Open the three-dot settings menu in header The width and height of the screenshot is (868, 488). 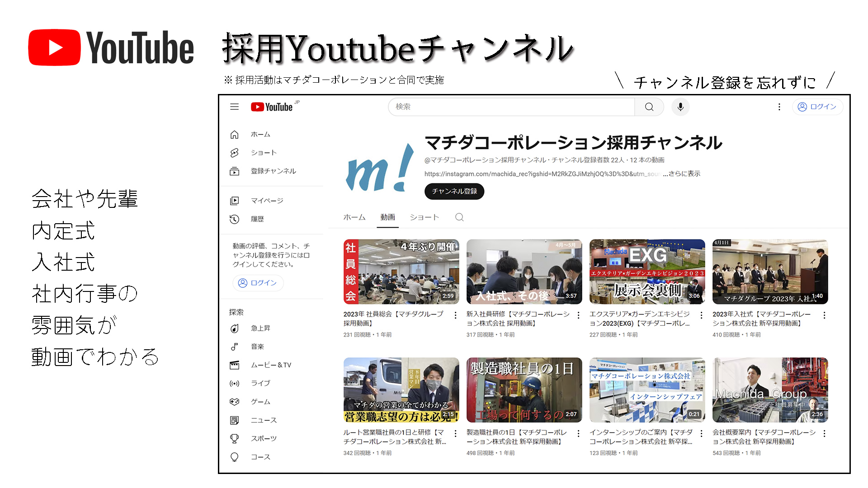tap(779, 107)
